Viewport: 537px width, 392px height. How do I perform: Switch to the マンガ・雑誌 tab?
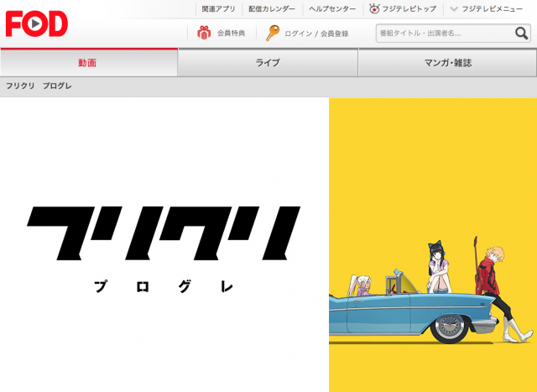(447, 62)
